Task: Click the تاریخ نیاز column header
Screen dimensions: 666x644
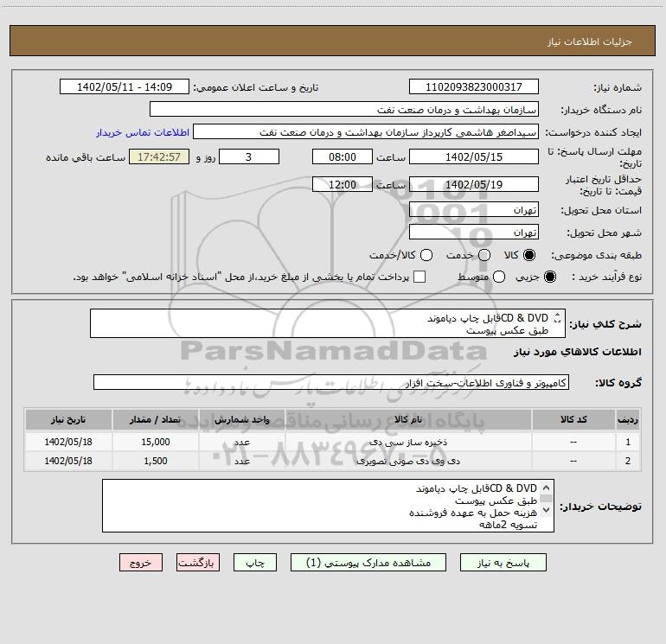Action: [x=68, y=419]
